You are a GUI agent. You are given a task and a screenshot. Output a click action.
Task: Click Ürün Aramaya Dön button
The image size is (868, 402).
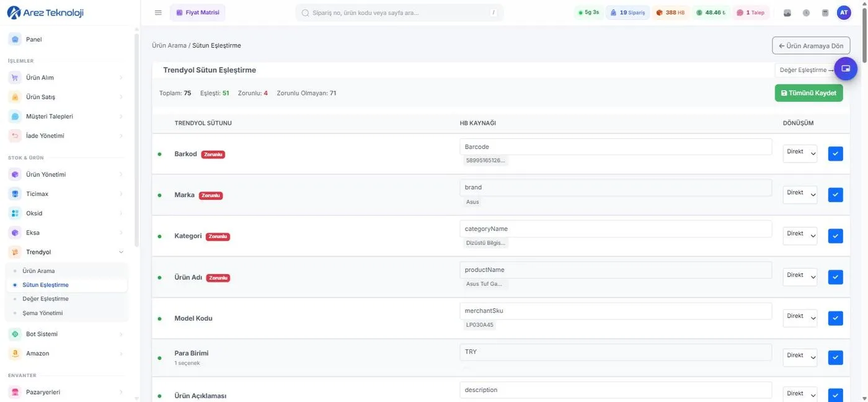811,45
